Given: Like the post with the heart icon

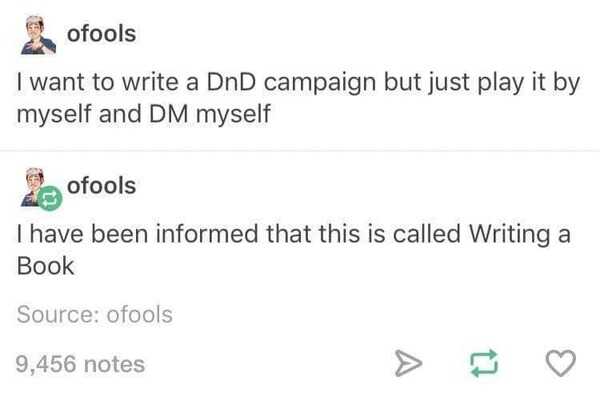Looking at the screenshot, I should pyautogui.click(x=560, y=363).
